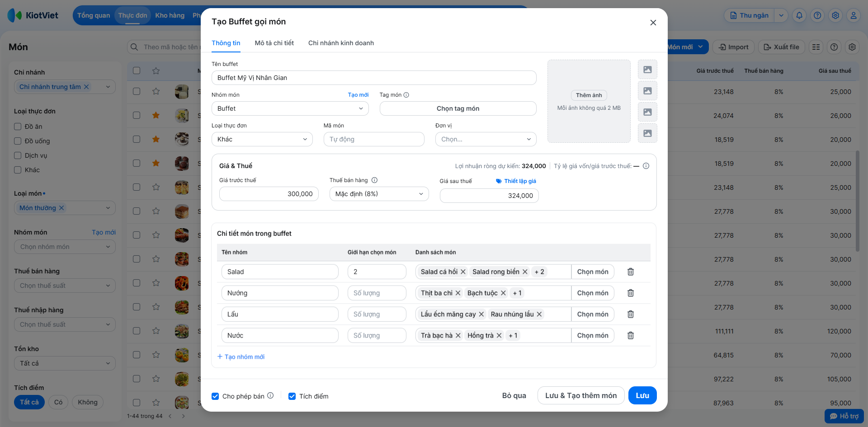Expand Thuế bán hàng Mặc định (8%) dropdown
The height and width of the screenshot is (427, 868).
click(379, 194)
